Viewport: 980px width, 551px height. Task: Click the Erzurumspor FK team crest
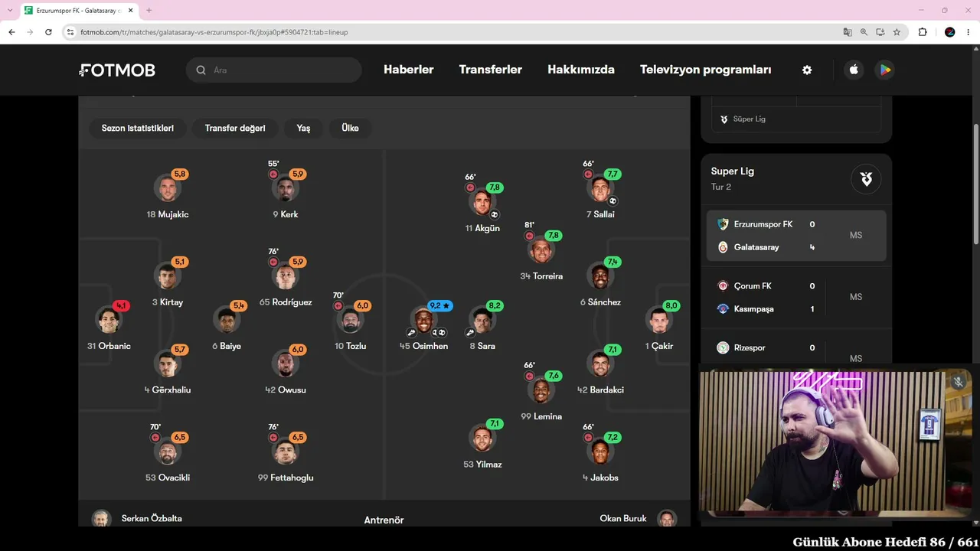click(x=723, y=224)
